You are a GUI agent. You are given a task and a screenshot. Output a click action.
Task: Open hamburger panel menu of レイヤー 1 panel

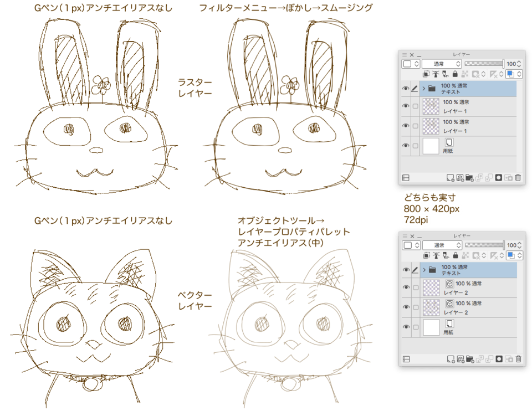coord(405,55)
